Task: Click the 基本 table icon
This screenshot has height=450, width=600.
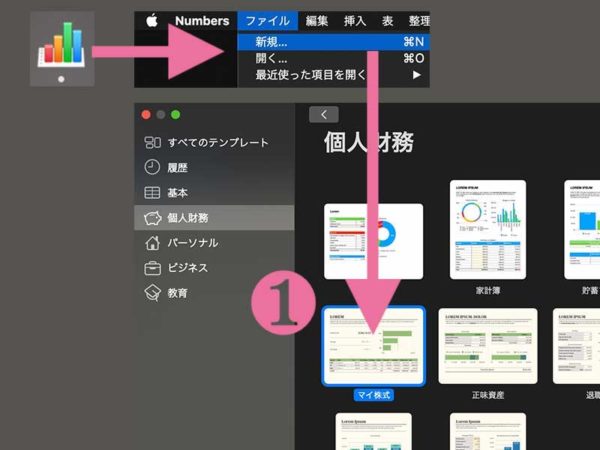Action: point(152,192)
